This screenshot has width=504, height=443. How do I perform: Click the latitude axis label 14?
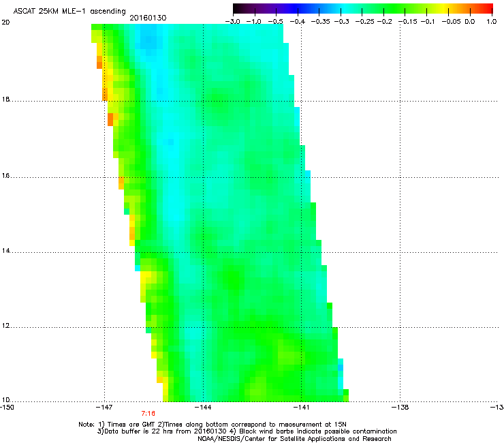[x=5, y=251]
